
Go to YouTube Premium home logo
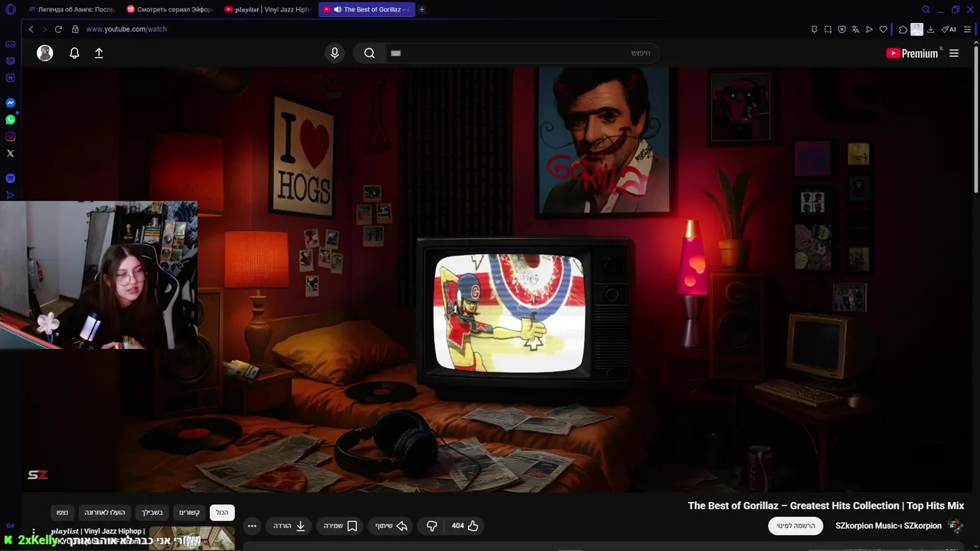tap(912, 53)
